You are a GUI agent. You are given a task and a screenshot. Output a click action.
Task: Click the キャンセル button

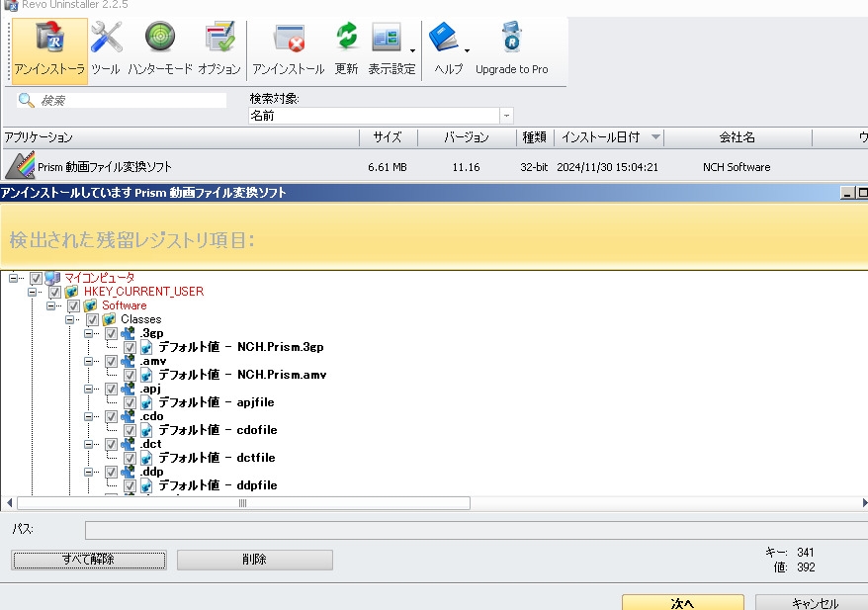pyautogui.click(x=812, y=602)
